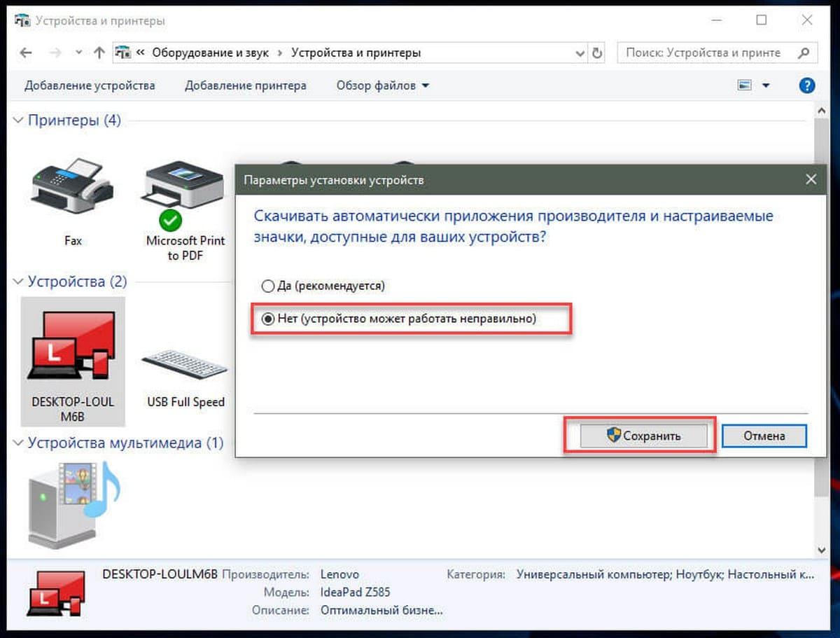Open the view options dropdown arrow
Image resolution: width=840 pixels, height=638 pixels.
point(765,85)
